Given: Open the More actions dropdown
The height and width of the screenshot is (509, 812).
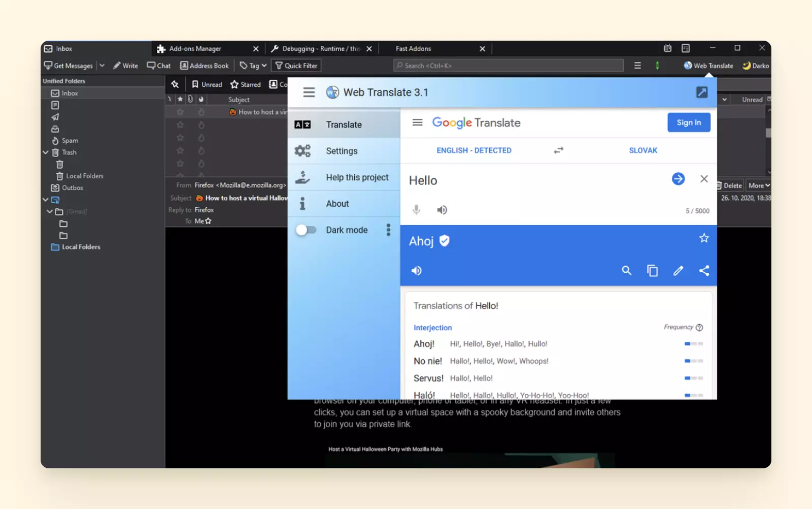Looking at the screenshot, I should click(x=759, y=185).
